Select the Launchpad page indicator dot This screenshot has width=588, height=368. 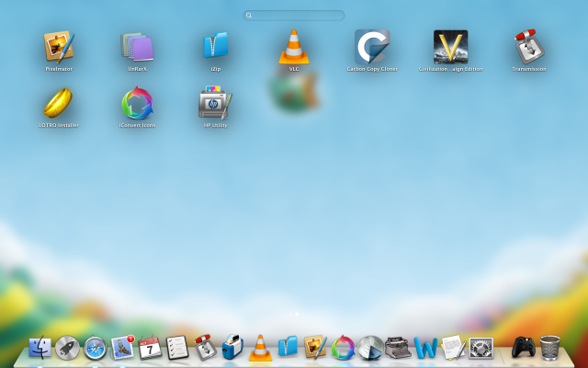[x=297, y=314]
